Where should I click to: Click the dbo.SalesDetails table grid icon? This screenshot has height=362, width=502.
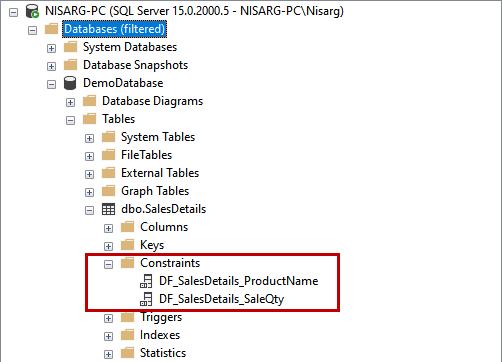[x=108, y=209]
